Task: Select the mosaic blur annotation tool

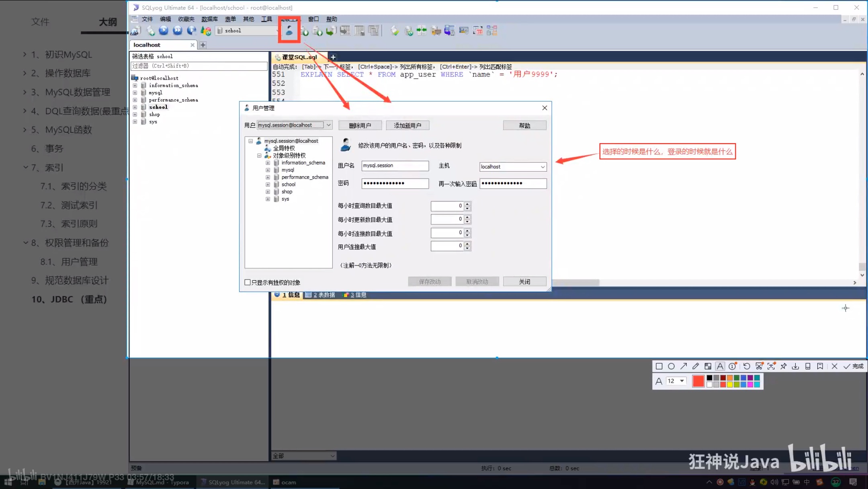Action: (708, 366)
